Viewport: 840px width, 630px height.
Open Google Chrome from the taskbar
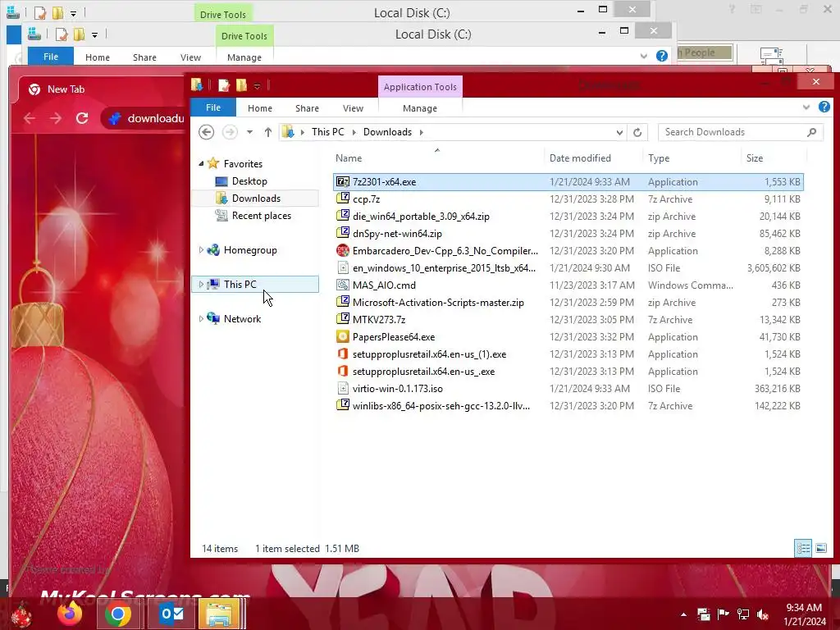click(x=118, y=614)
